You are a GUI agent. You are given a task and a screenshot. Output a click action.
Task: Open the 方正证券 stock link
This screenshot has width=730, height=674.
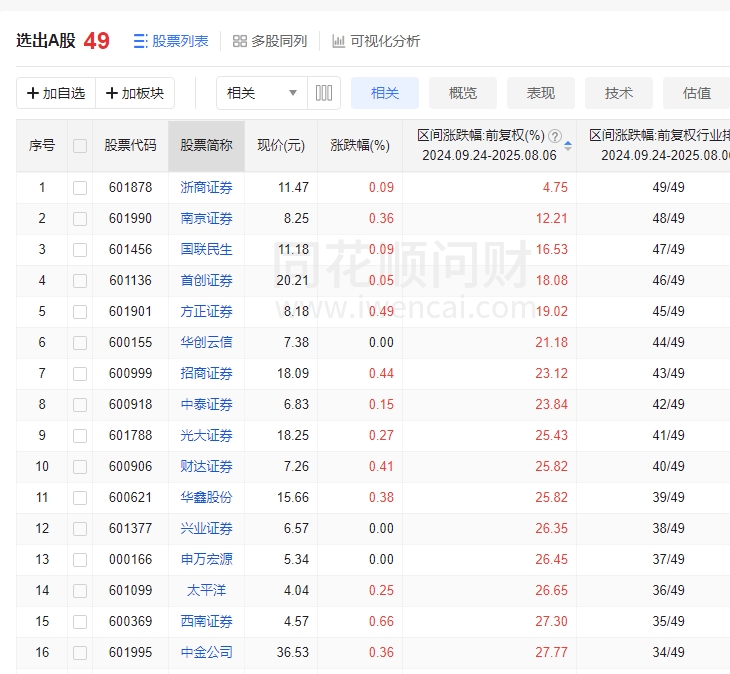[x=206, y=311]
